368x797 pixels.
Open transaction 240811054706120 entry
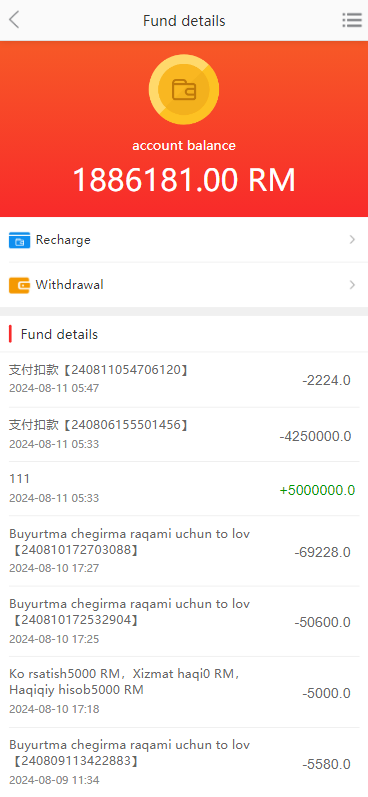click(184, 379)
